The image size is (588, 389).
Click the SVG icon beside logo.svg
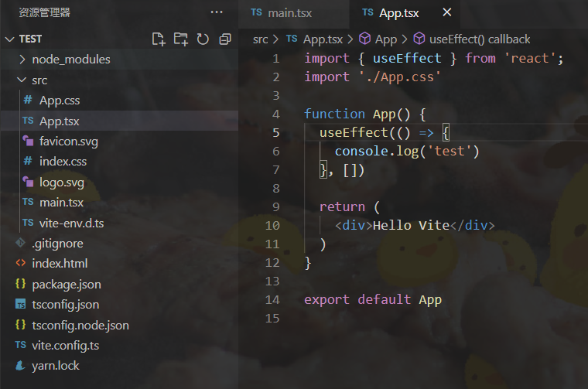28,182
